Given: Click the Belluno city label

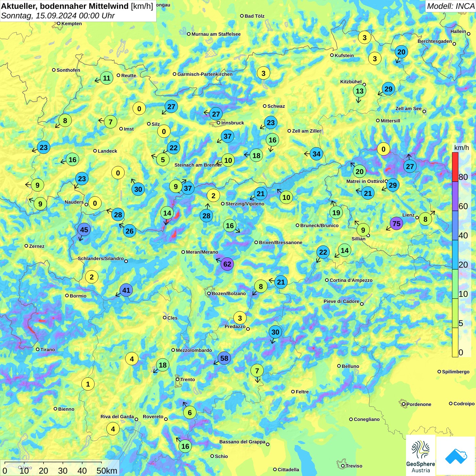Looking at the screenshot, I should click(350, 366).
